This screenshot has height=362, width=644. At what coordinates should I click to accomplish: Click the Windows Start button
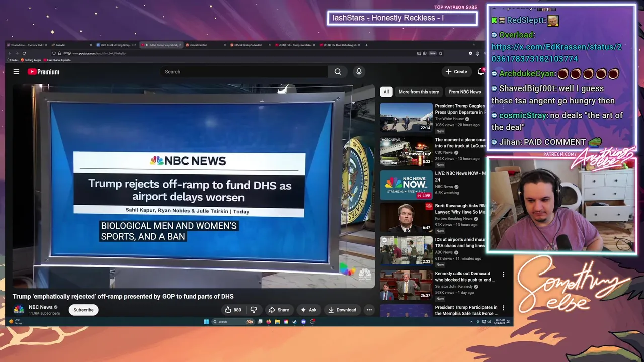[x=206, y=322]
